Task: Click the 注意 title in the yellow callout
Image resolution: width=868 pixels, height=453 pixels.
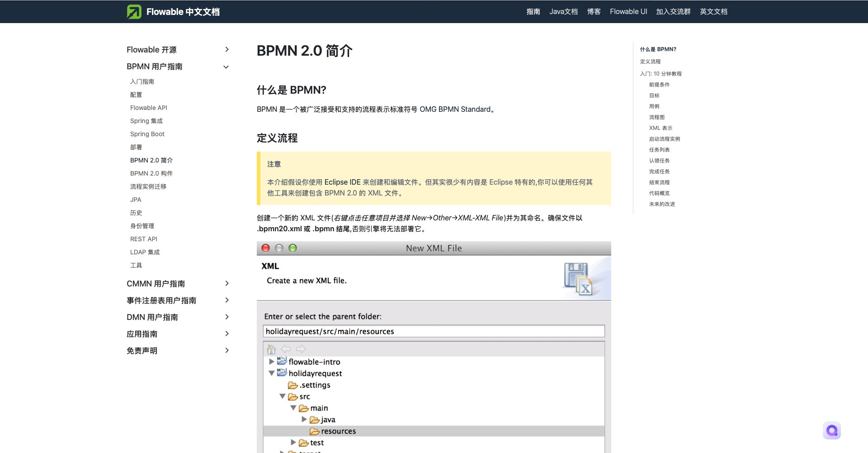Action: [274, 164]
